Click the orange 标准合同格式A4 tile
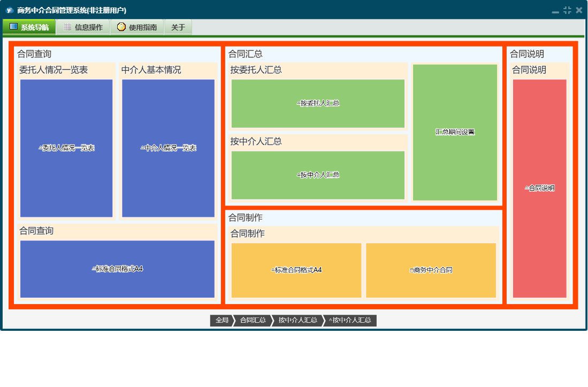Image resolution: width=588 pixels, height=387 pixels. pos(296,270)
